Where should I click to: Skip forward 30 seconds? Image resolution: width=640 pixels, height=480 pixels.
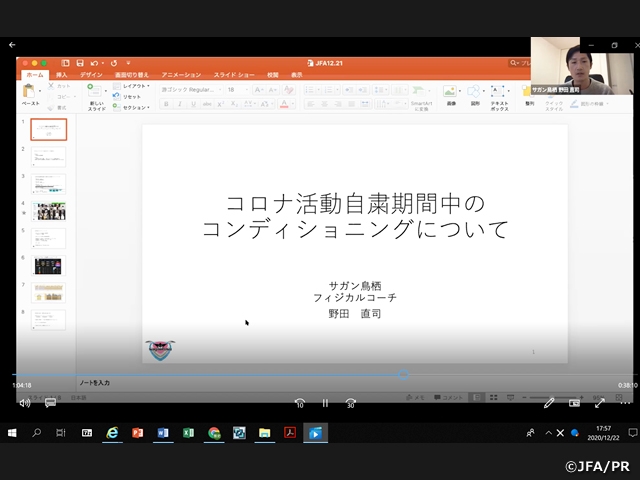(350, 403)
